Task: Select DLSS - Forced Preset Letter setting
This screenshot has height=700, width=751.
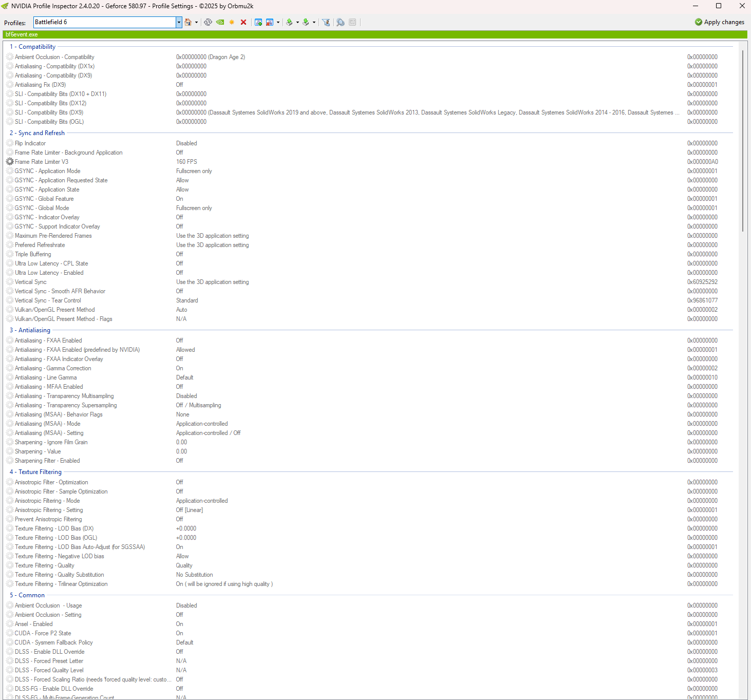Action: pyautogui.click(x=369, y=661)
